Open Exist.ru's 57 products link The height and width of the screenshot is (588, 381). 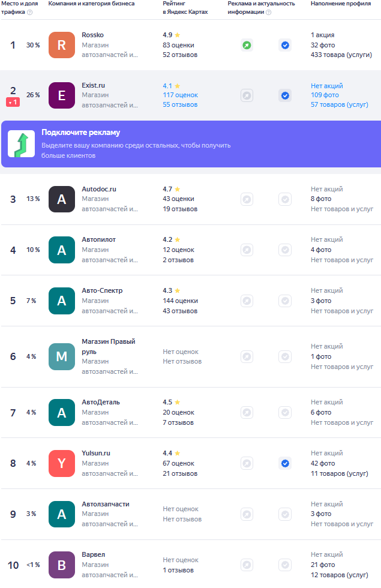[x=339, y=104]
